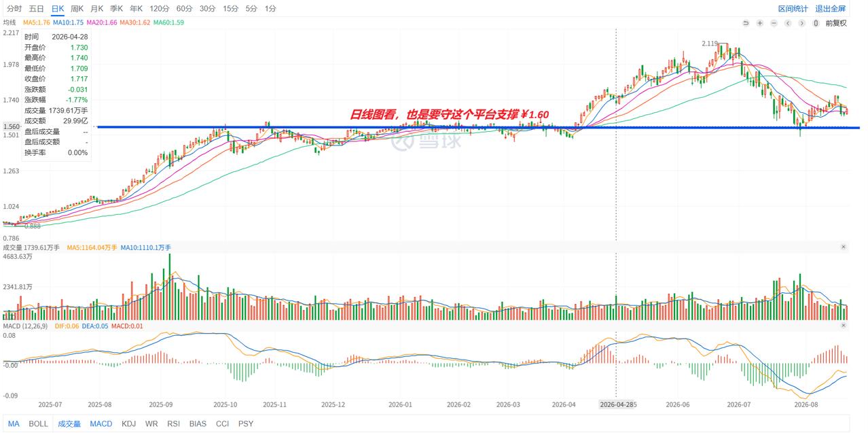The height and width of the screenshot is (433, 868).
Task: Click the 成交量 1739.61万手 panel title
Action: [31, 247]
